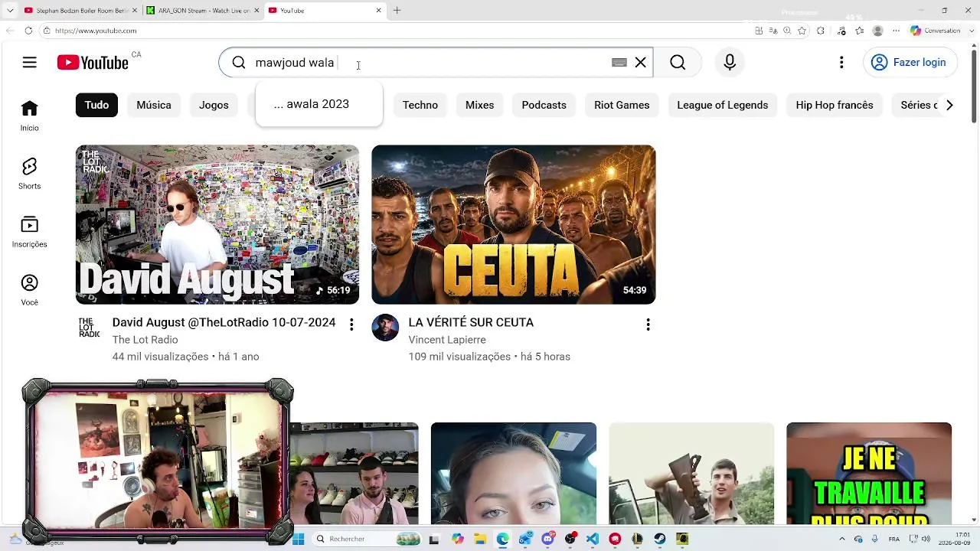Start voice search with the microphone
This screenshot has height=551, width=980.
pos(730,63)
